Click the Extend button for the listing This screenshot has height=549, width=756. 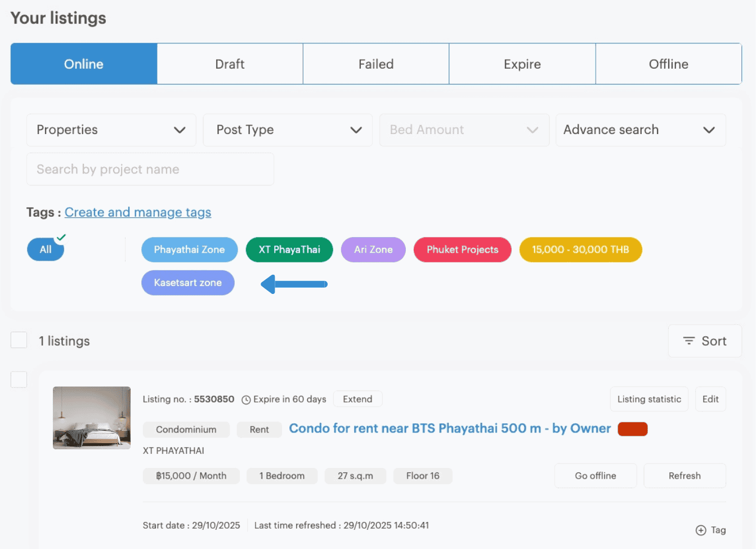click(x=357, y=399)
